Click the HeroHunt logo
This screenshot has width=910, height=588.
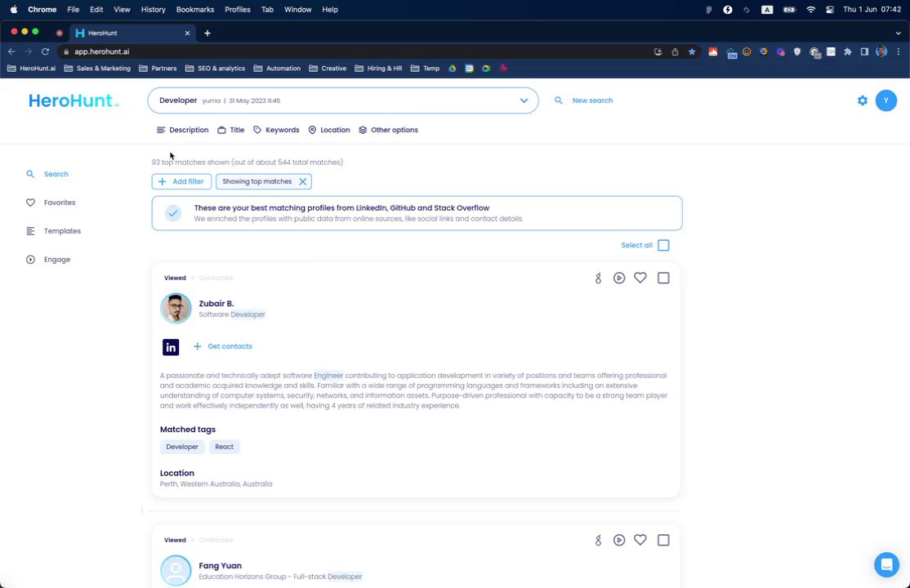coord(74,100)
